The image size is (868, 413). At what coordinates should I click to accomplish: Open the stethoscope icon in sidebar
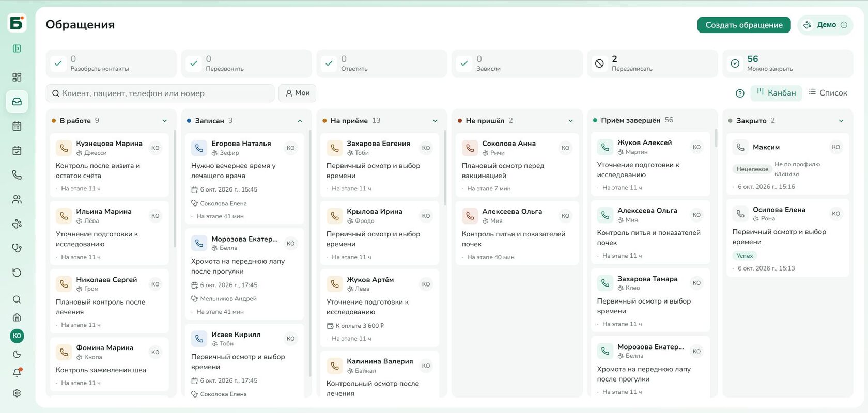pos(17,248)
